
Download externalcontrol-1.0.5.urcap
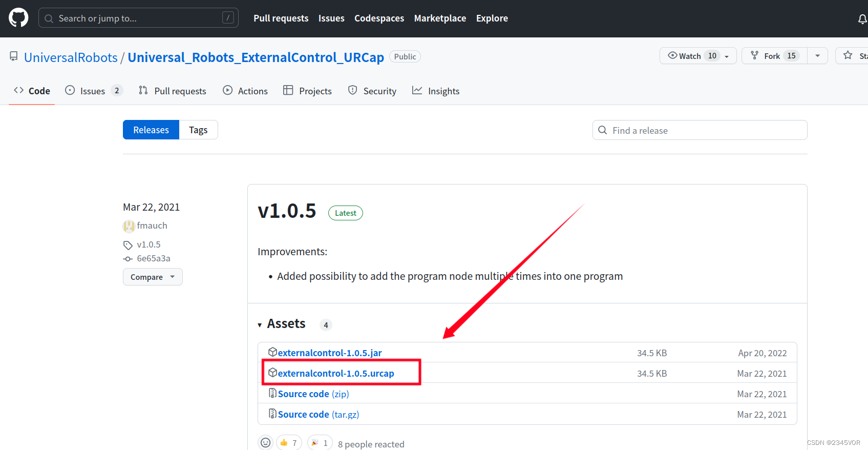pyautogui.click(x=336, y=373)
